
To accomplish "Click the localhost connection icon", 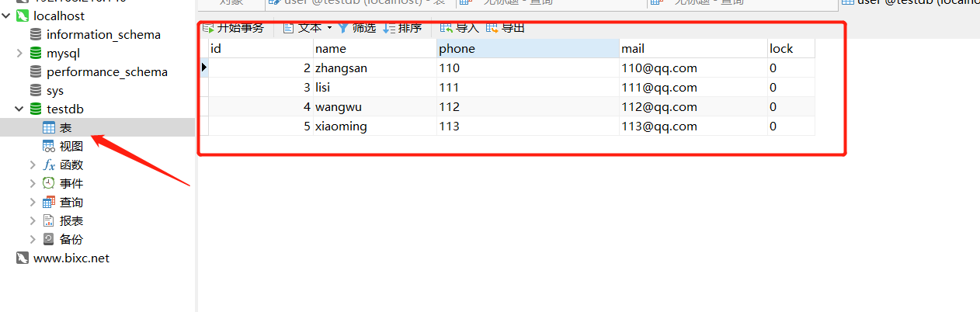I will tap(23, 16).
